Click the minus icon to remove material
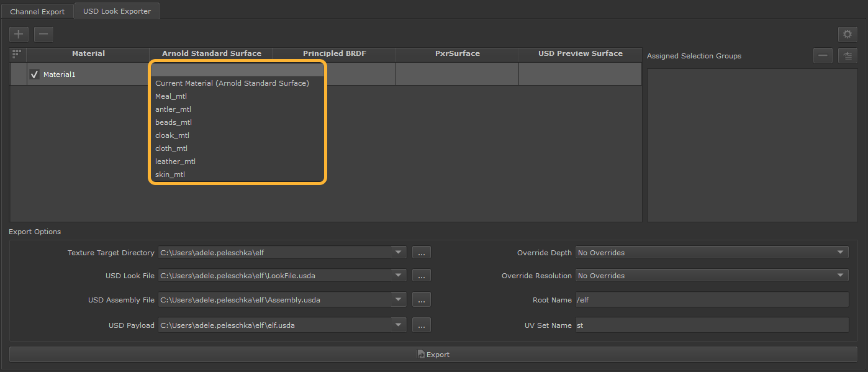The image size is (868, 372). [x=43, y=34]
